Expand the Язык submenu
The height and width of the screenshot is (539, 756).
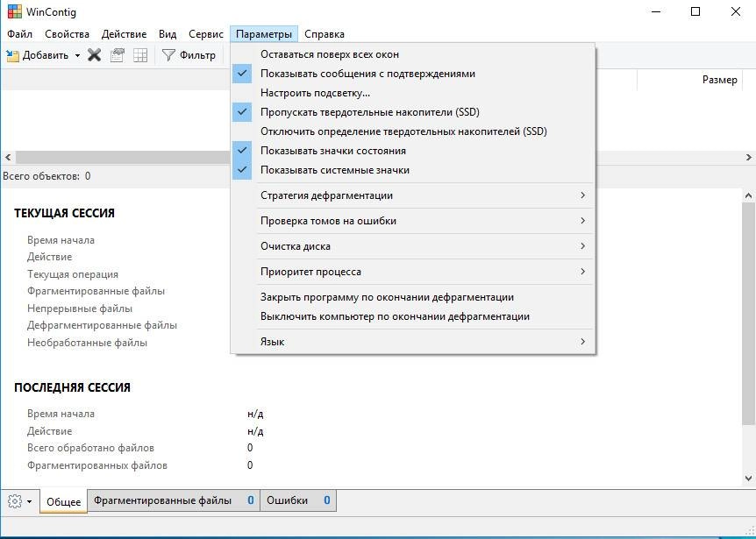[413, 342]
